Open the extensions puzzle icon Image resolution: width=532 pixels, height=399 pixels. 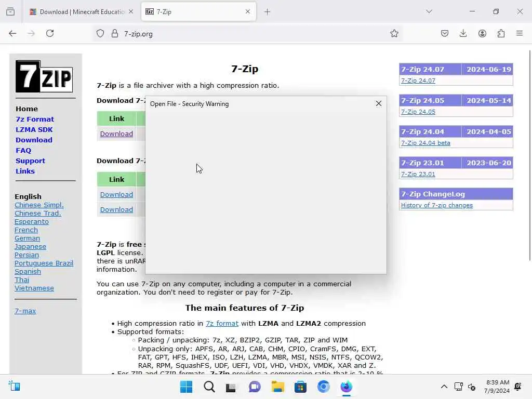point(501,33)
